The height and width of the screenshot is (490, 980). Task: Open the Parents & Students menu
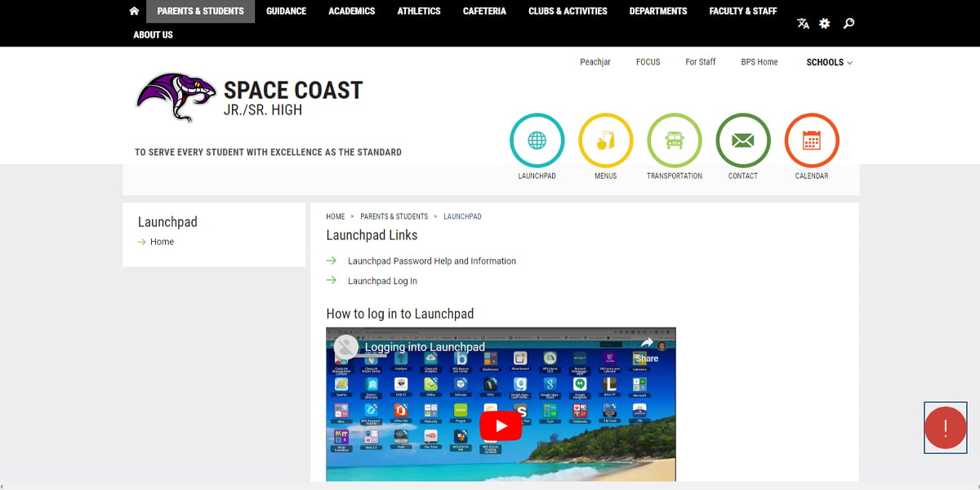click(x=200, y=11)
